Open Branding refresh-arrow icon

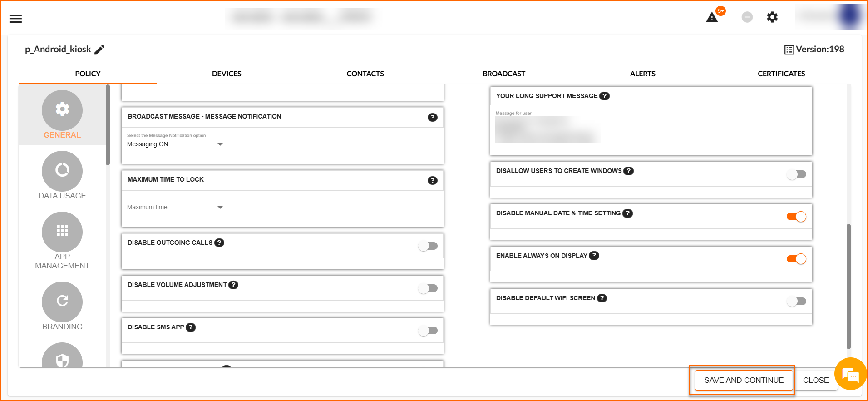(62, 302)
